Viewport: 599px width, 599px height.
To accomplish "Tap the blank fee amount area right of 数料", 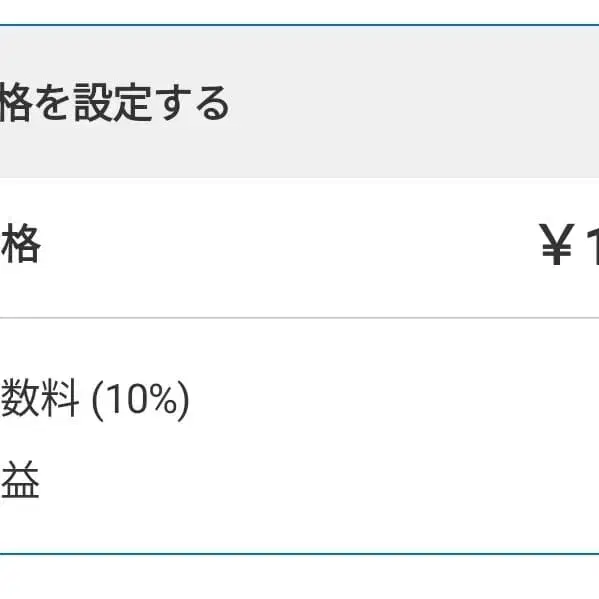I will coord(393,399).
